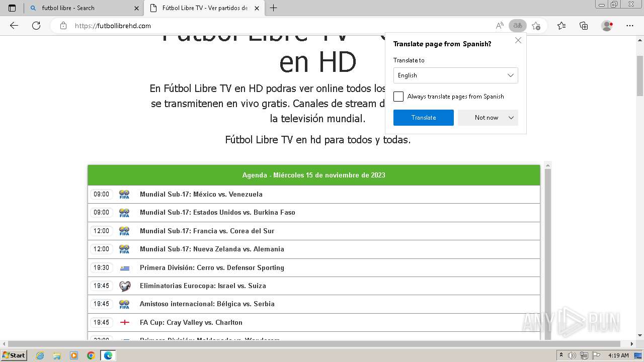View site information lock icon
This screenshot has height=362, width=644.
click(63, 26)
